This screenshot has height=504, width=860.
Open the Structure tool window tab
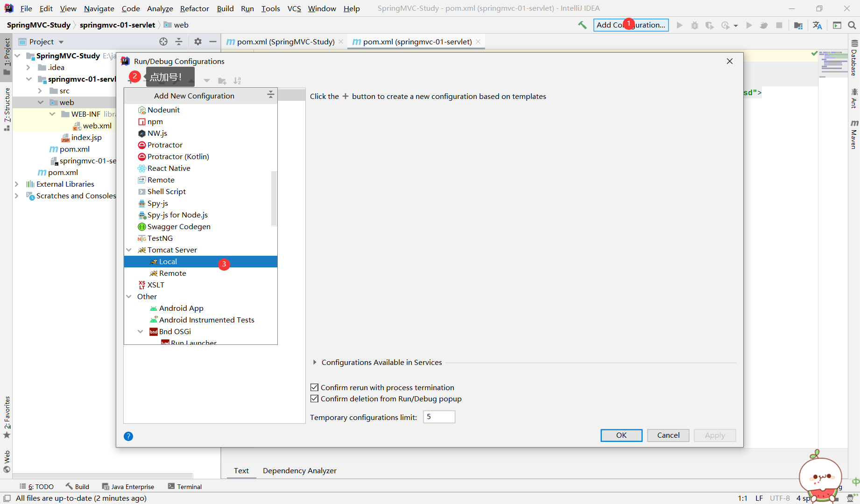7,109
